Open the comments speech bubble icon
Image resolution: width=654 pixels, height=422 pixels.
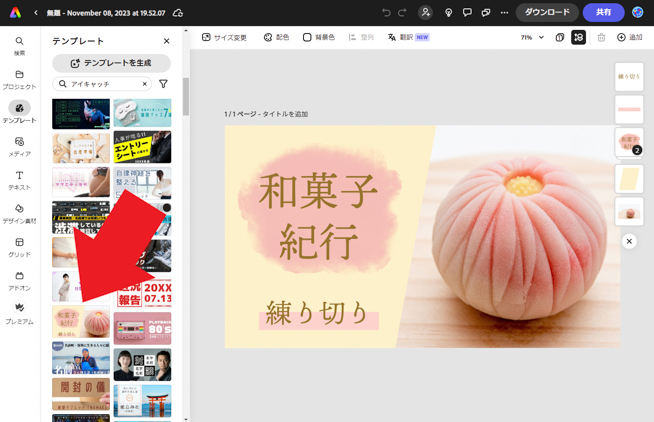(467, 13)
